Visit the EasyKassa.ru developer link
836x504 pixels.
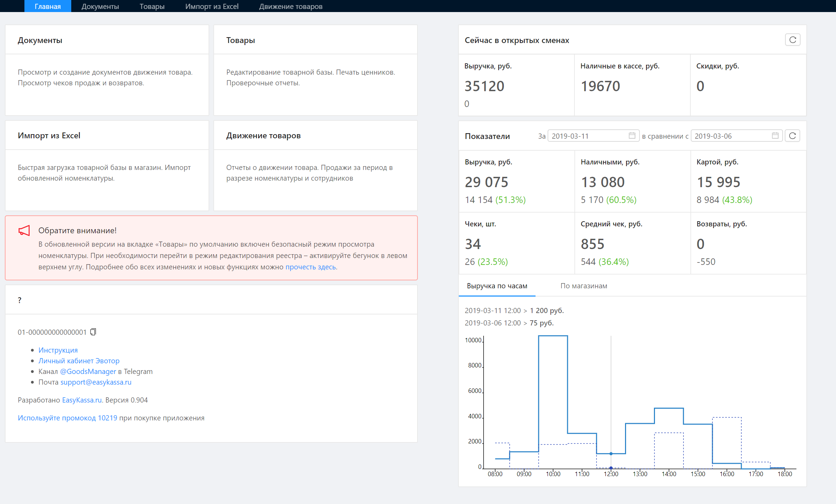pos(82,400)
